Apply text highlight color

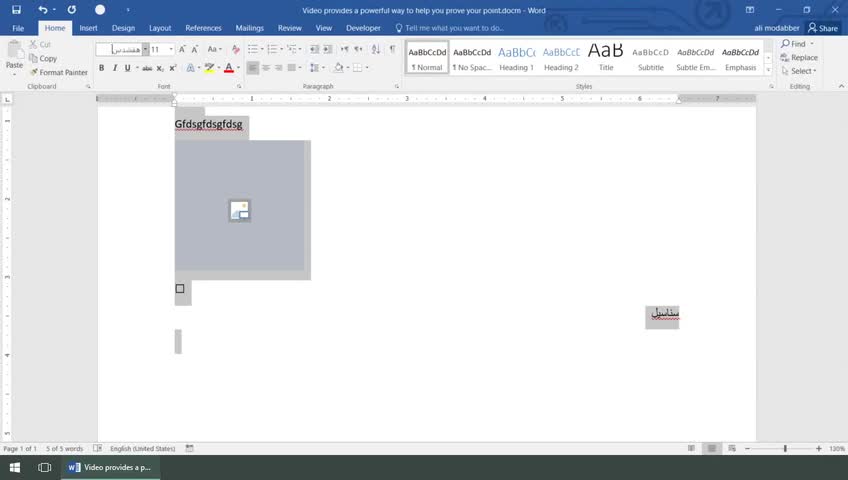tap(209, 68)
